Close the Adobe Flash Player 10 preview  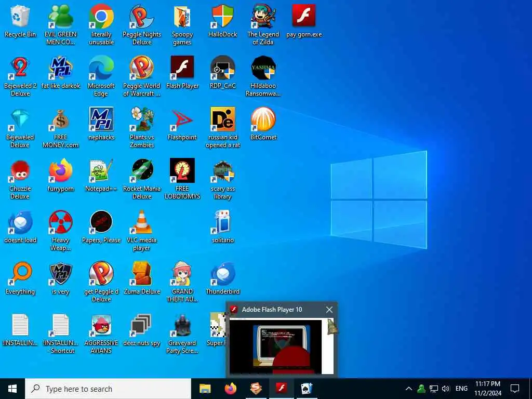(329, 310)
